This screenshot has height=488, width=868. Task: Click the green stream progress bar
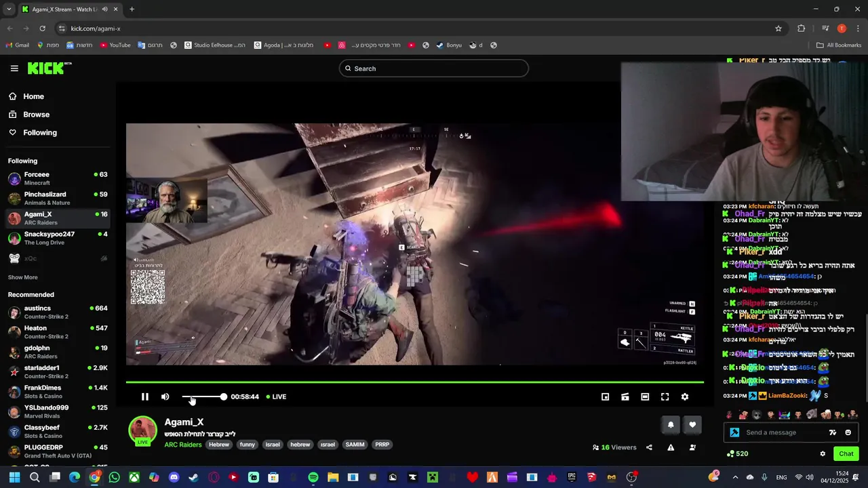coord(414,382)
